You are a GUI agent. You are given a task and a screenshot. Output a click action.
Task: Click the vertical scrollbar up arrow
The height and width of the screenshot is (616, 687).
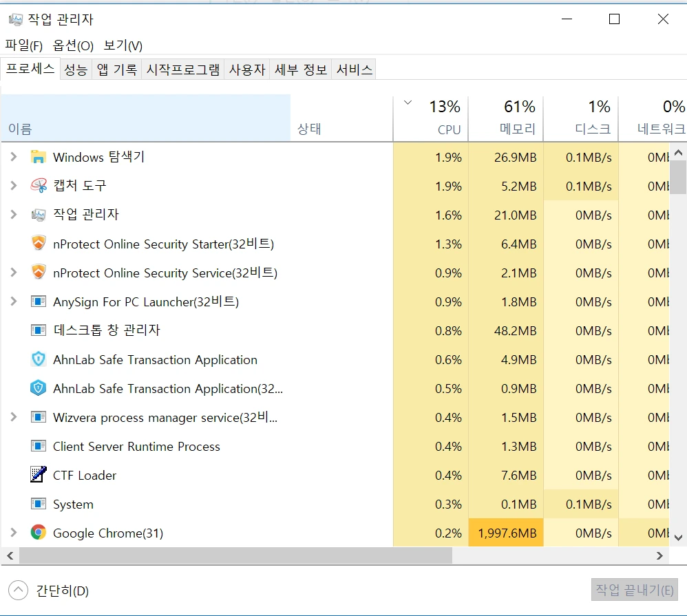tap(678, 153)
